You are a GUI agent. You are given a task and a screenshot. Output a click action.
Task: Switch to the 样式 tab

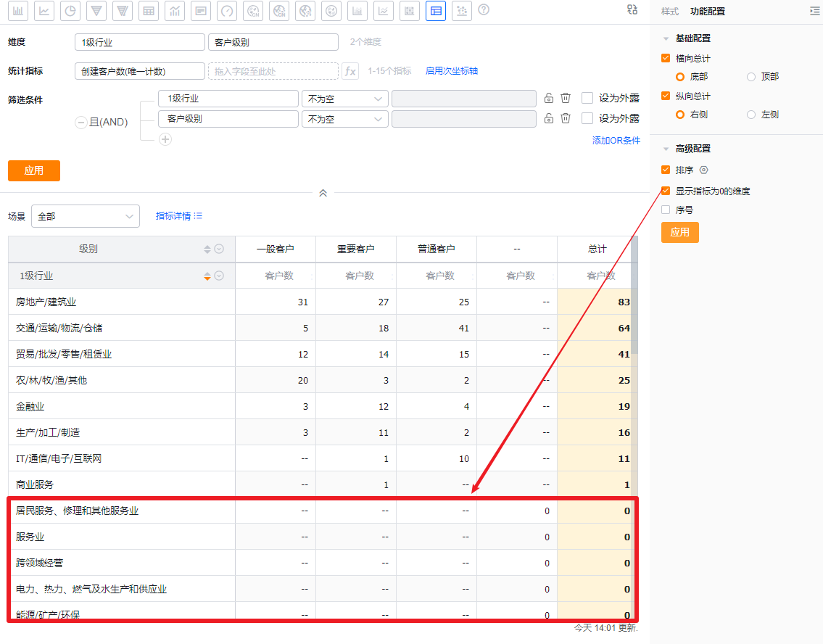[x=670, y=12]
